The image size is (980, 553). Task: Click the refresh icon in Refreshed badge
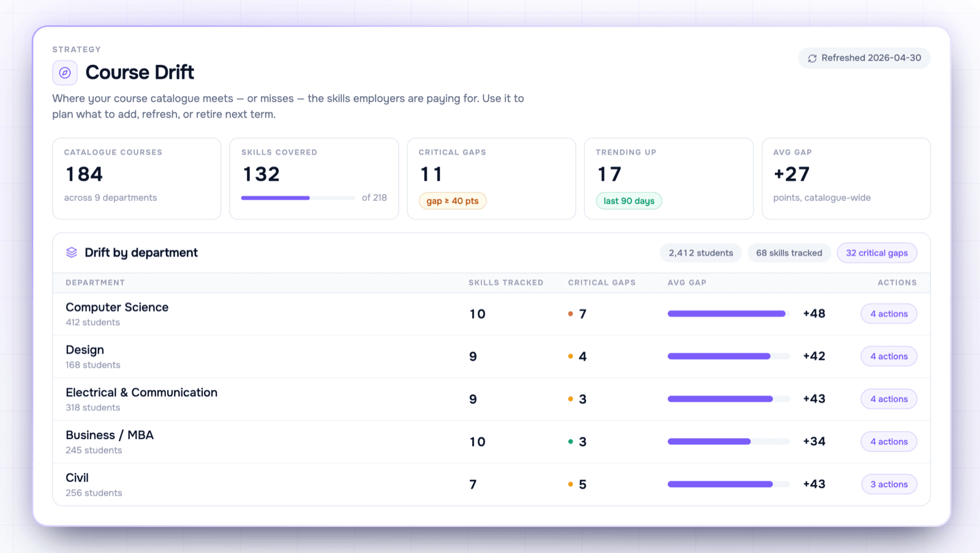812,58
